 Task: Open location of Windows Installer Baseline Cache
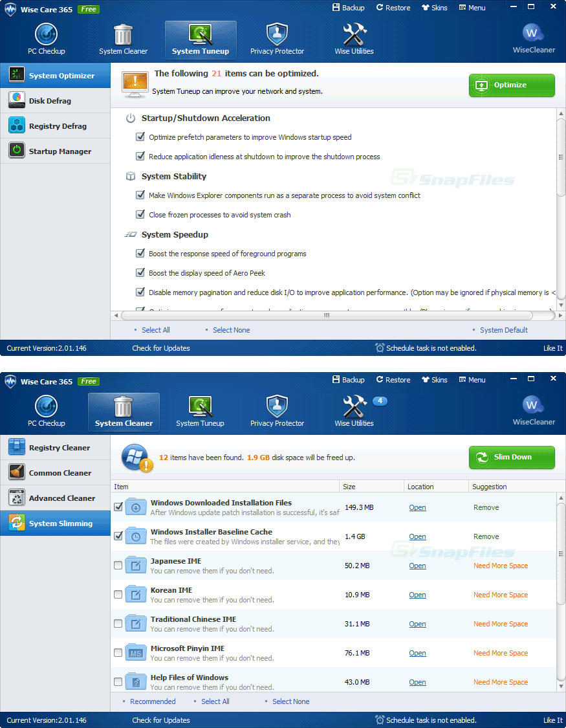(x=417, y=536)
